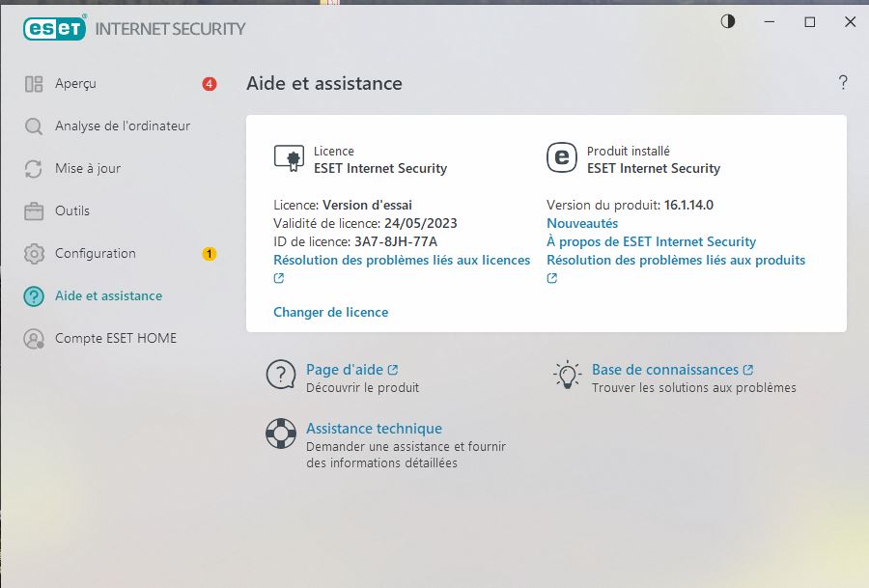Go to Analyse de l'ordinateur
Screen dimensions: 869x588
pyautogui.click(x=123, y=126)
